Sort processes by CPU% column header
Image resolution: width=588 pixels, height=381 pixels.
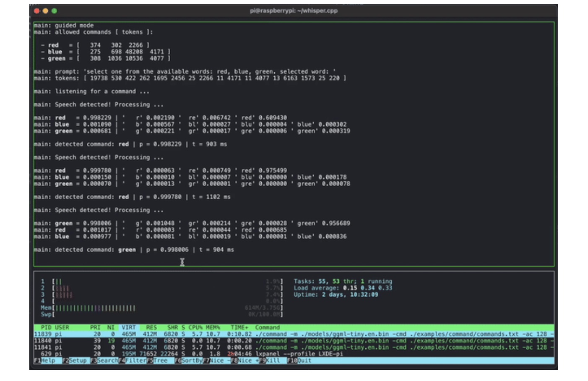pos(195,327)
